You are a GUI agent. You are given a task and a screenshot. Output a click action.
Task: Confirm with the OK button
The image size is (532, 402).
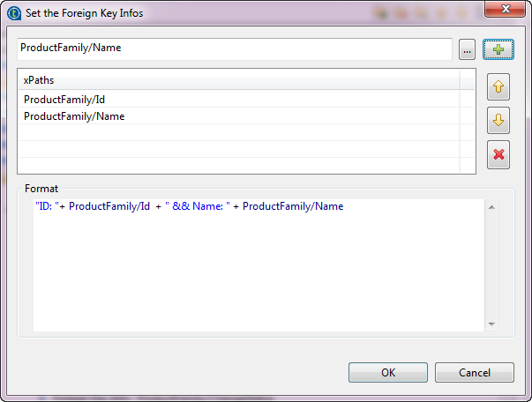[388, 373]
